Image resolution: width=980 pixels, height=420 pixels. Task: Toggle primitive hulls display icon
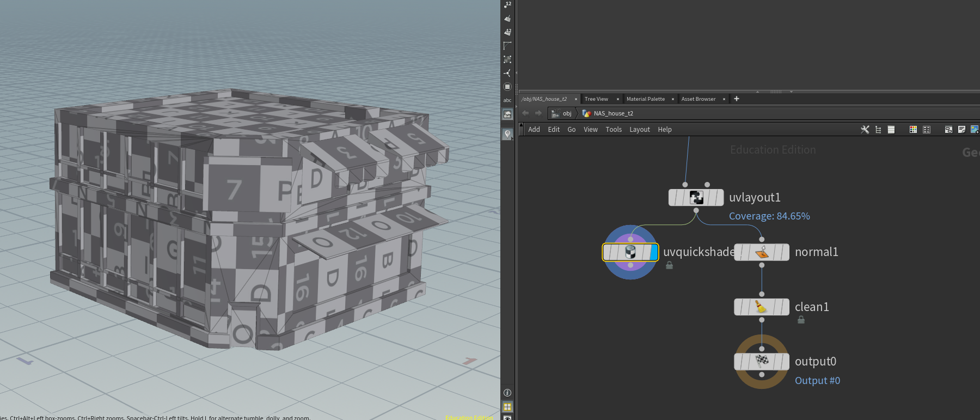point(507,46)
